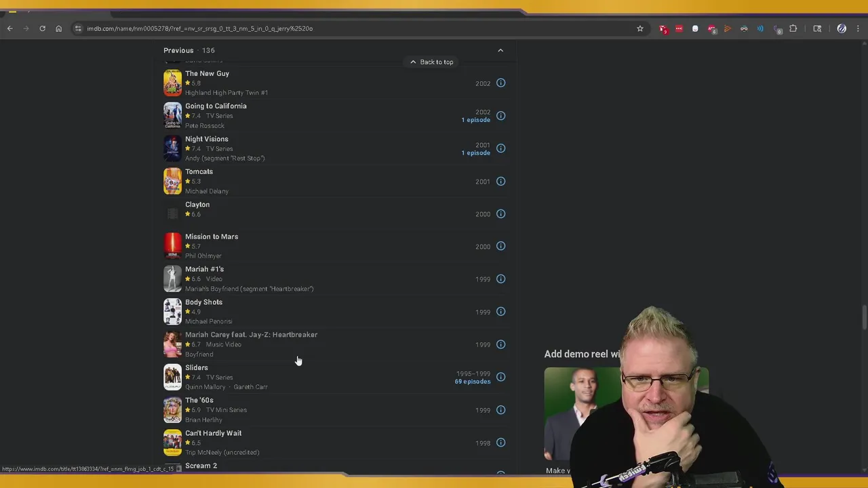The width and height of the screenshot is (868, 488).
Task: Open info for Going to California
Action: point(500,116)
